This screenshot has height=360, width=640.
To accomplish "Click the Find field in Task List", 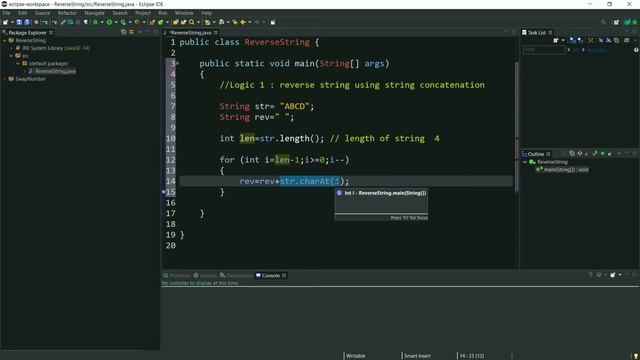I will [544, 50].
